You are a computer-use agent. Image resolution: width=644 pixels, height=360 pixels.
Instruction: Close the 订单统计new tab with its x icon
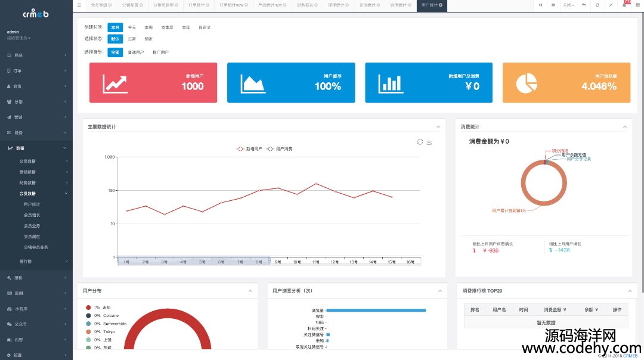pos(246,5)
